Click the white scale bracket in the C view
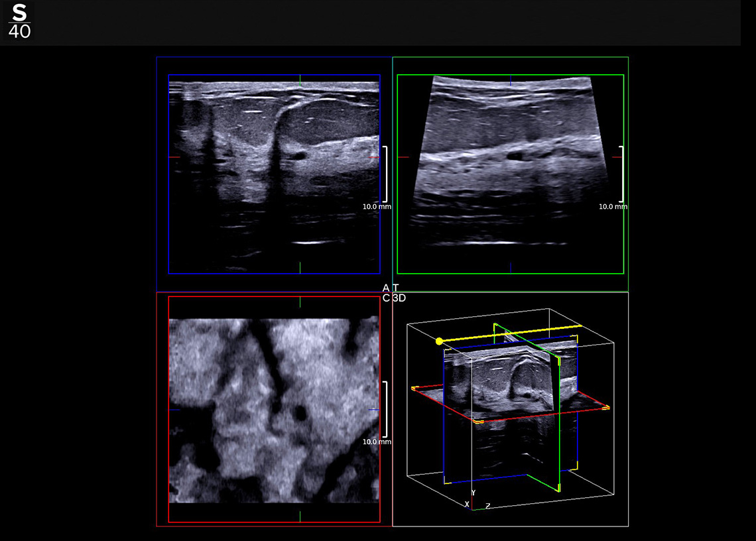The height and width of the screenshot is (541, 756). [385, 409]
